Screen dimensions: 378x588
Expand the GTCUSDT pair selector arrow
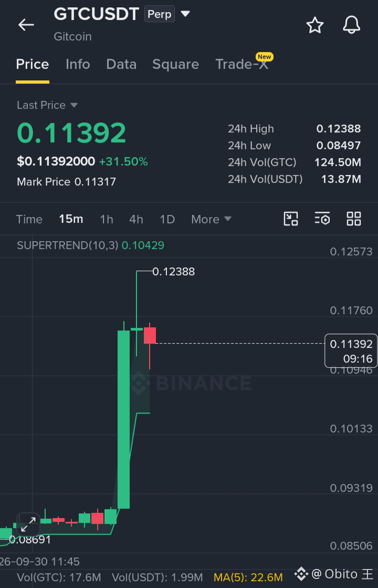point(185,14)
